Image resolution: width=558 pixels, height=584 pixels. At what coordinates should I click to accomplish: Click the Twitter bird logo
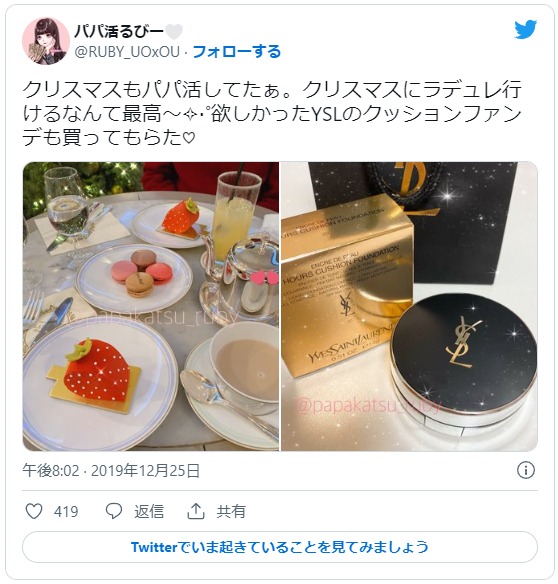[525, 29]
